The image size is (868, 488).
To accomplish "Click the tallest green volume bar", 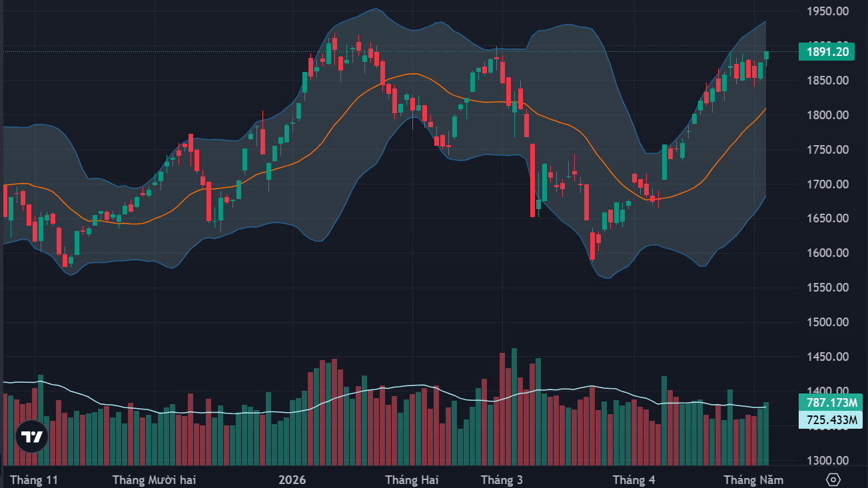I will pos(514,407).
